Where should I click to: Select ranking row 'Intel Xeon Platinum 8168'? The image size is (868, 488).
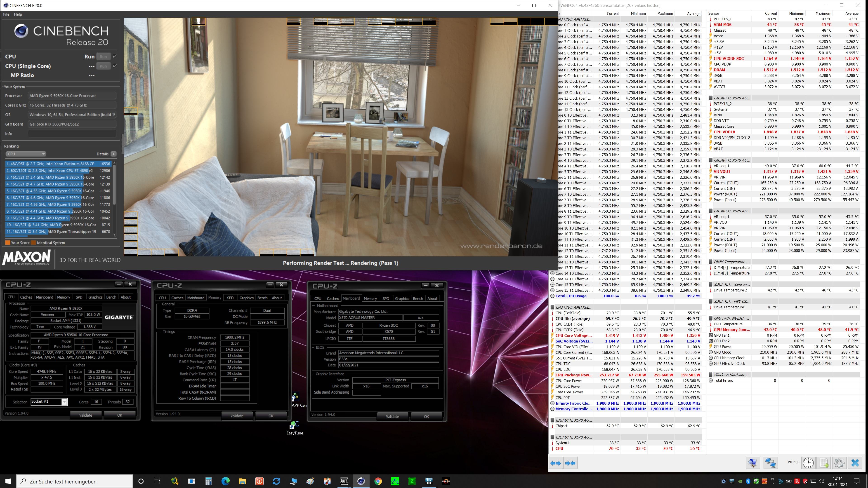point(59,164)
